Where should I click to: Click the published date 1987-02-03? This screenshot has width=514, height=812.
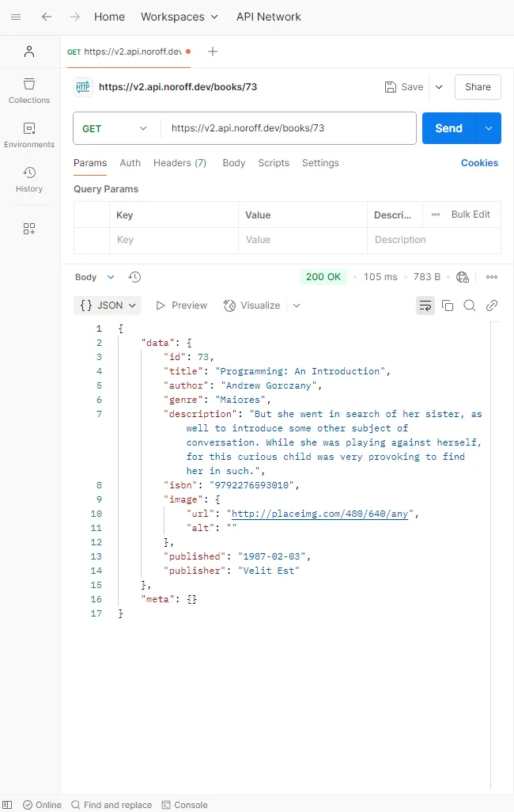coord(271,556)
